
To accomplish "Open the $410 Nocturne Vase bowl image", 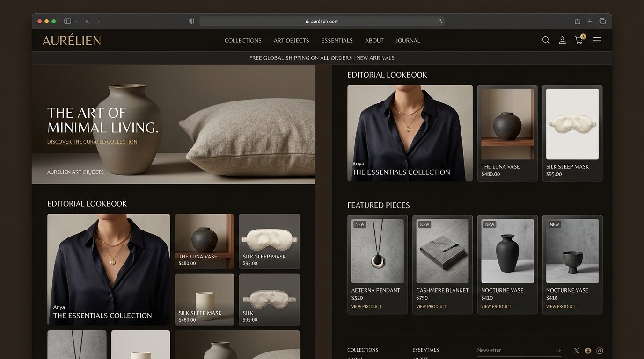I will coord(572,251).
